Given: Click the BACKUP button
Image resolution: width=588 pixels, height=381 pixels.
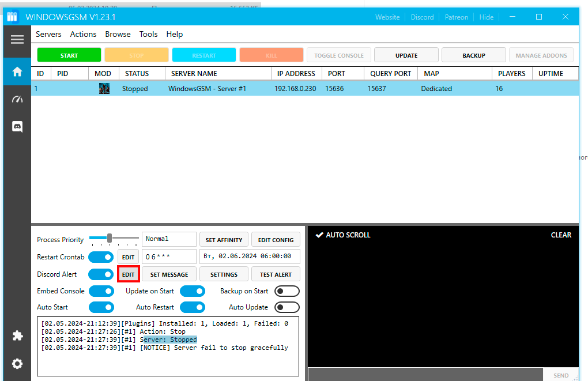Looking at the screenshot, I should (474, 55).
